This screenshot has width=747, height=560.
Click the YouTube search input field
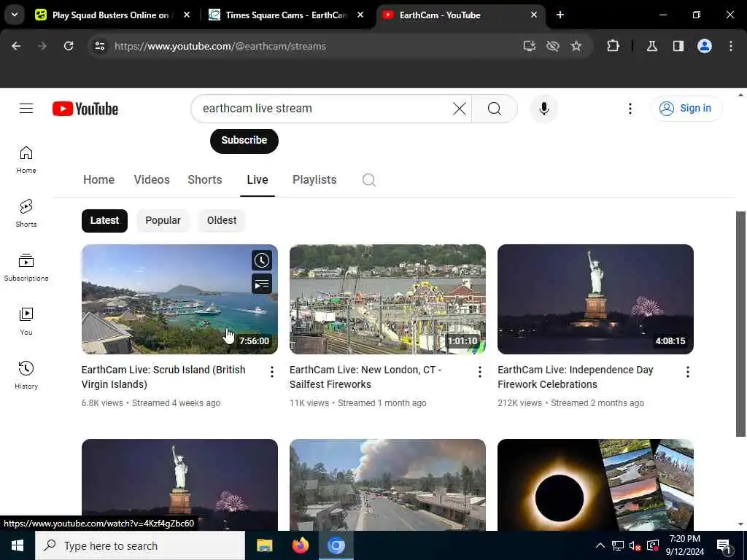tap(324, 109)
